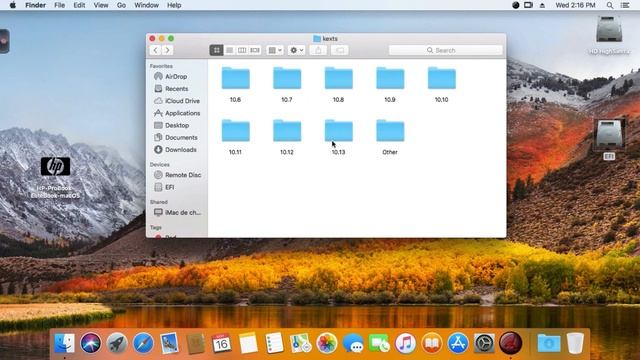Focus the Finder Search field
This screenshot has height=360, width=640.
[446, 50]
